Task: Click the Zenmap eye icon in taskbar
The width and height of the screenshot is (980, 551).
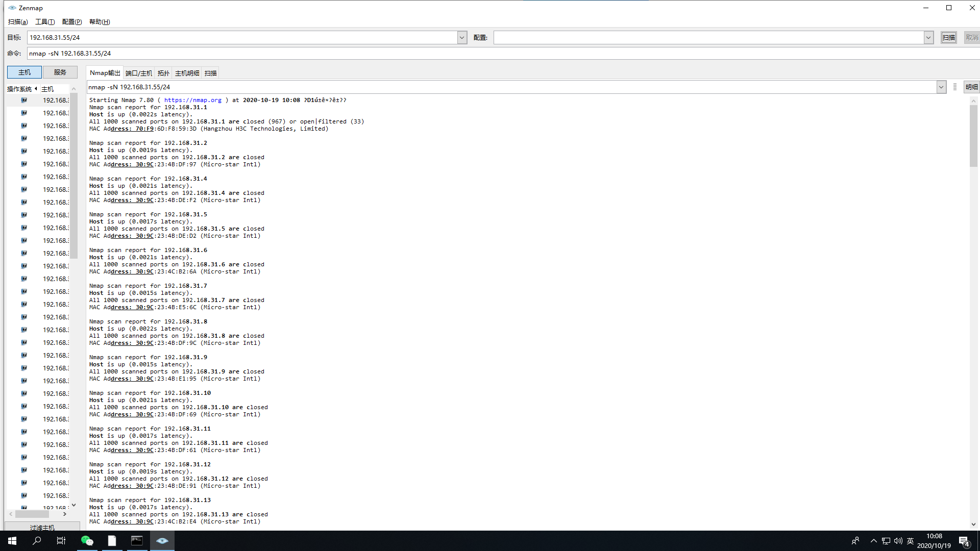Action: tap(162, 541)
